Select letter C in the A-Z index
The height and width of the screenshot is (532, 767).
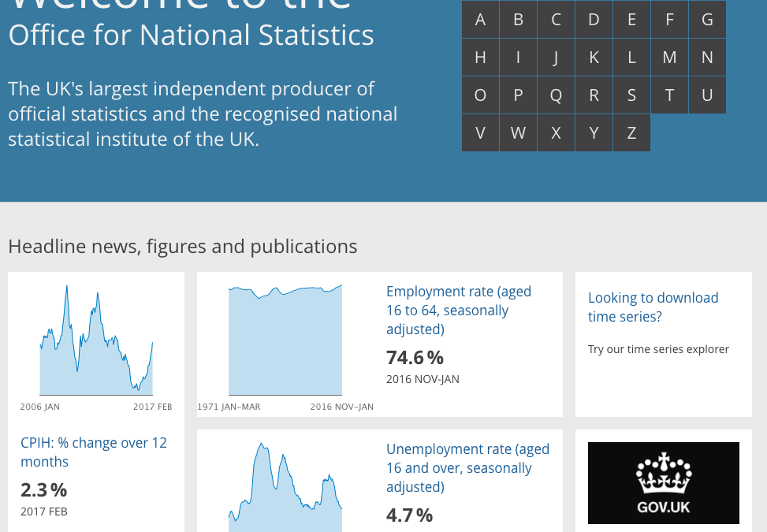tap(557, 19)
